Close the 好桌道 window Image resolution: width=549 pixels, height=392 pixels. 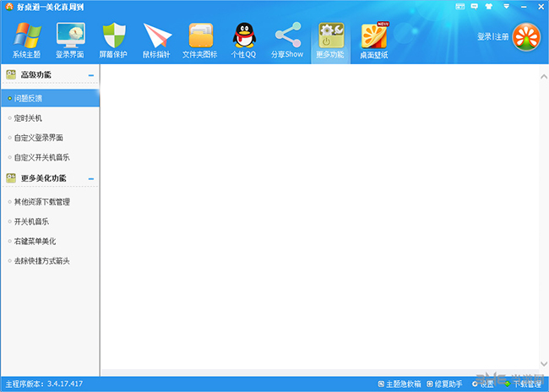(541, 7)
